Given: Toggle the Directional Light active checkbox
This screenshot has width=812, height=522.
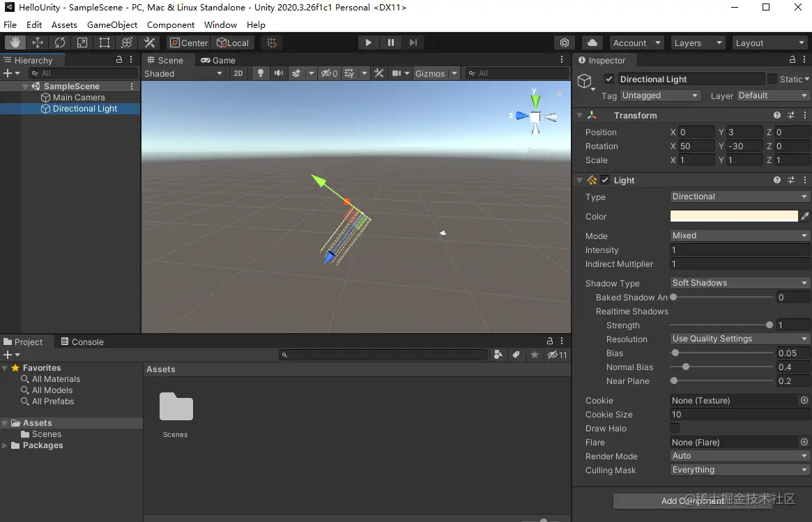Looking at the screenshot, I should 609,79.
